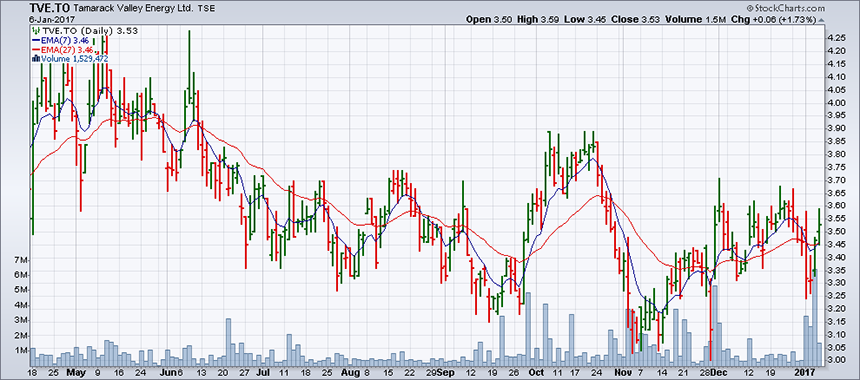Click the 3.20 price axis label
The image size is (860, 380).
[836, 309]
